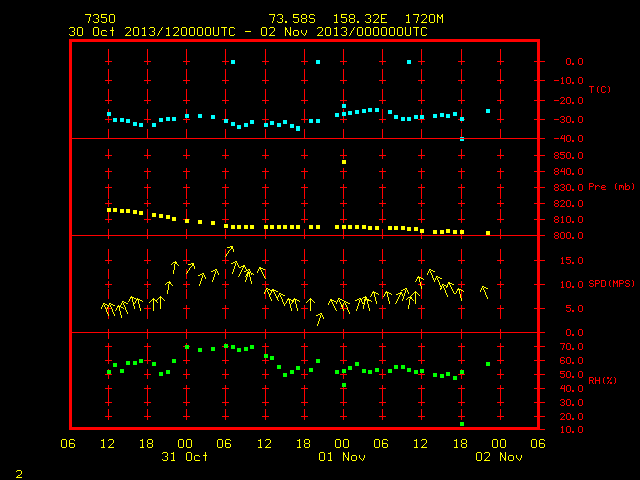Click the last wind arrow after 18 UTC
The height and width of the screenshot is (480, 640).
point(484,292)
